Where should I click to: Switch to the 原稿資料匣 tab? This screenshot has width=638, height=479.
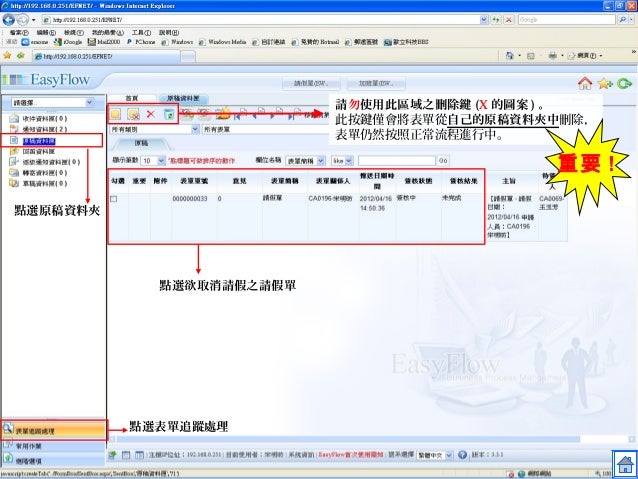(183, 98)
